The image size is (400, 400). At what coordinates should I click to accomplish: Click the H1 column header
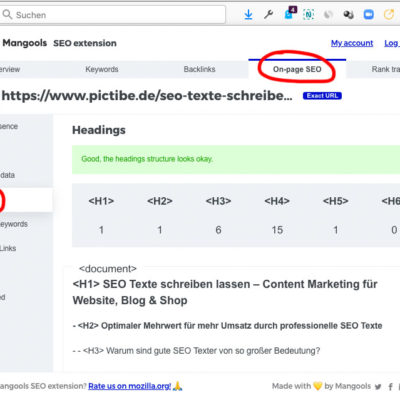(101, 201)
